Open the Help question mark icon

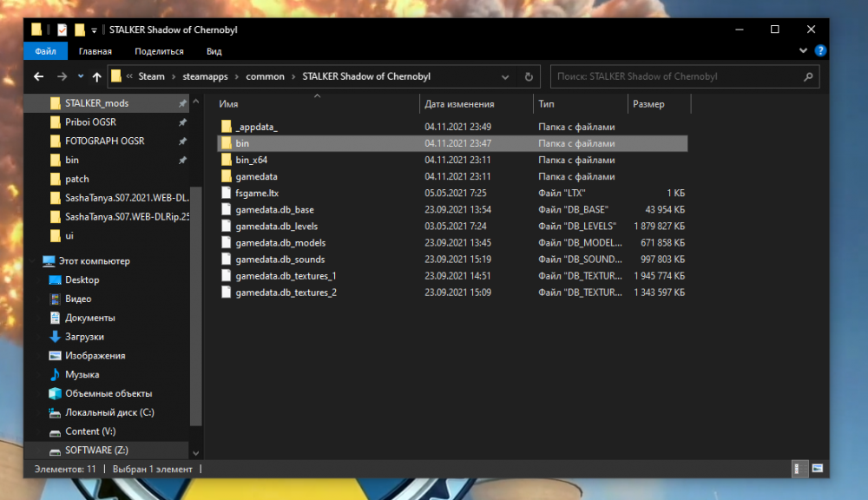pos(820,51)
